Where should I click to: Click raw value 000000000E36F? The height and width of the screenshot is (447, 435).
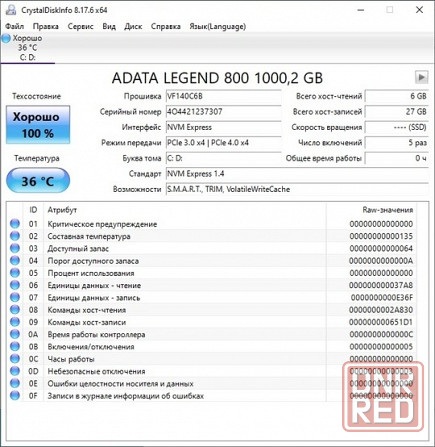[382, 297]
